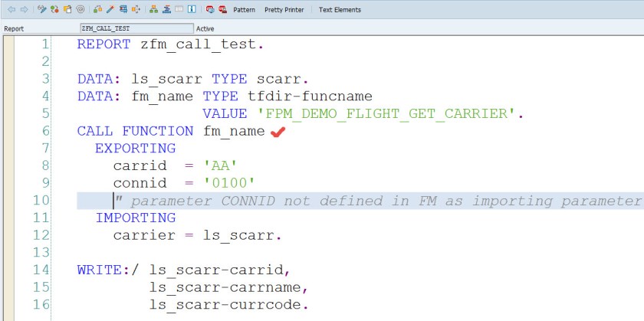Image resolution: width=644 pixels, height=321 pixels.
Task: Click the 'WRITE:/' keyword
Action: (x=108, y=270)
